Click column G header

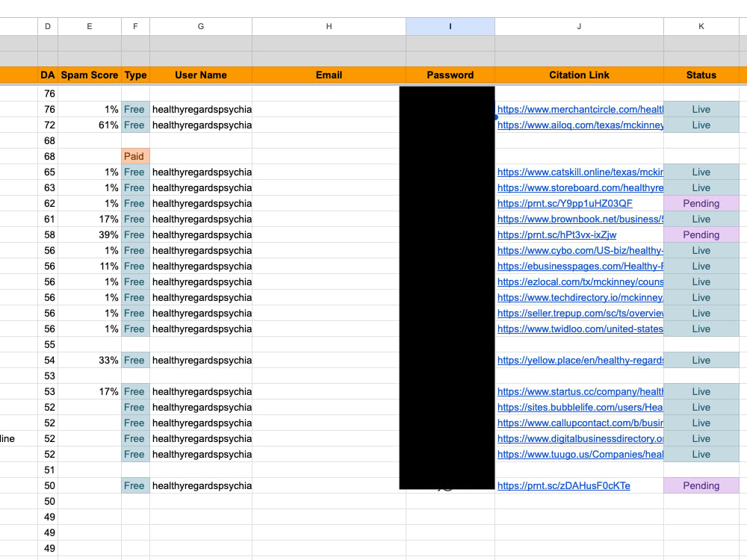point(200,26)
